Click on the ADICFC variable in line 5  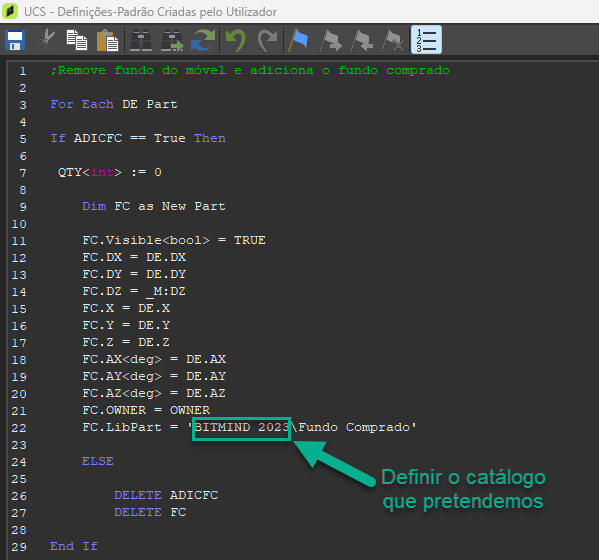pos(98,138)
